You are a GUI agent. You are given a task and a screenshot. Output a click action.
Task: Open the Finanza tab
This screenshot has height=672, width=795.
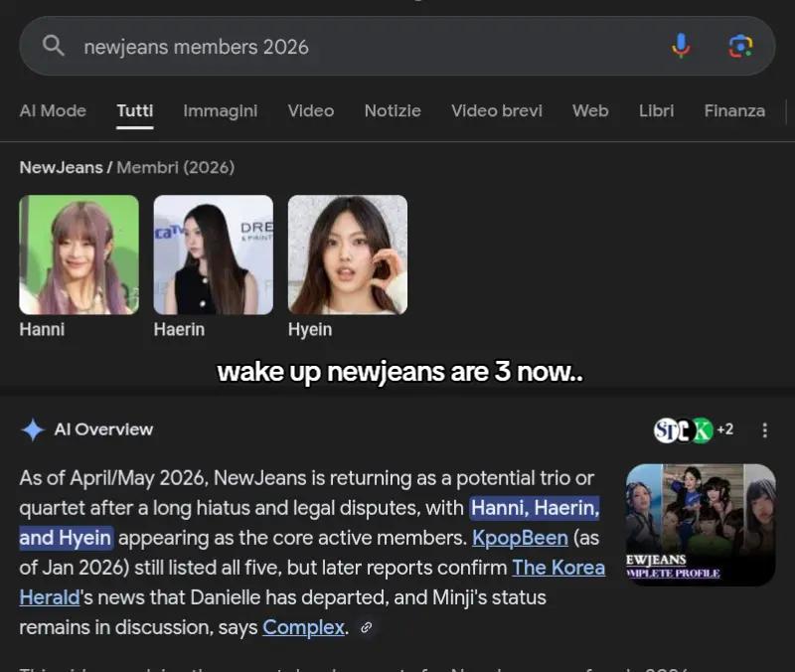(734, 110)
